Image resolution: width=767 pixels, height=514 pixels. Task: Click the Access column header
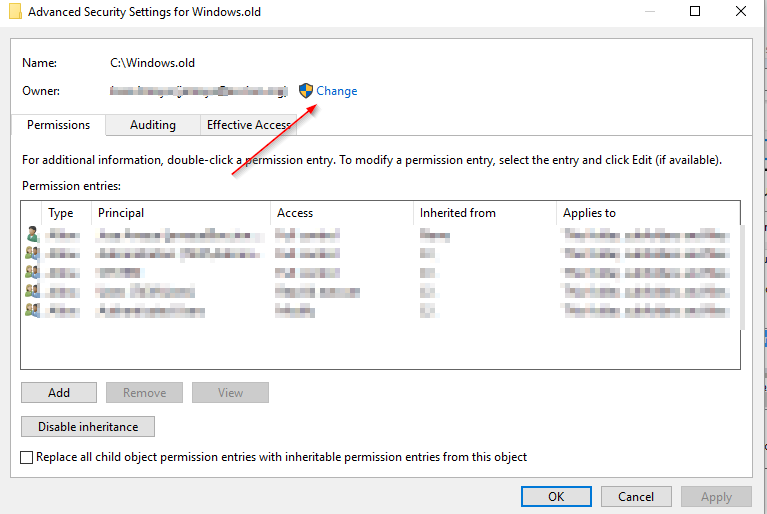tap(294, 213)
